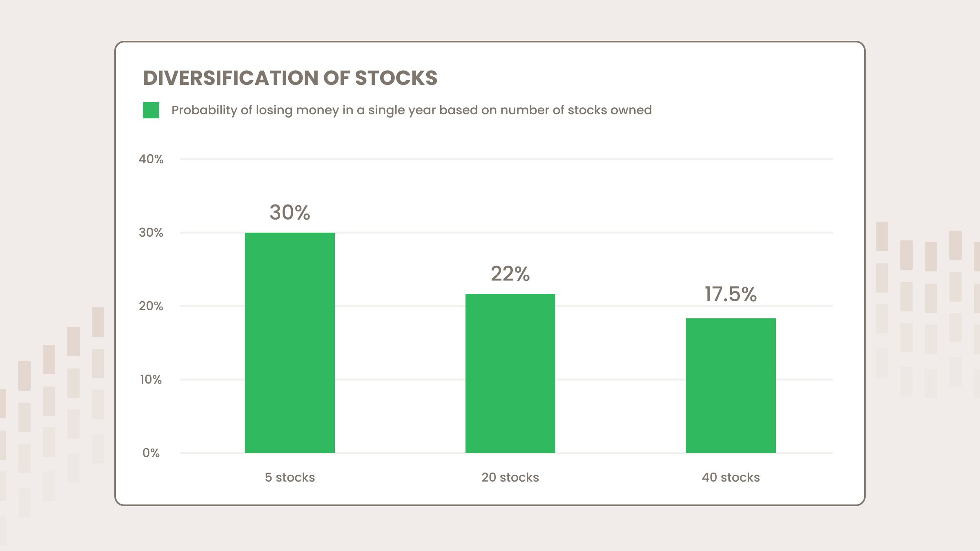Click the 0% y-axis tick label
This screenshot has width=980, height=551.
pyautogui.click(x=151, y=453)
